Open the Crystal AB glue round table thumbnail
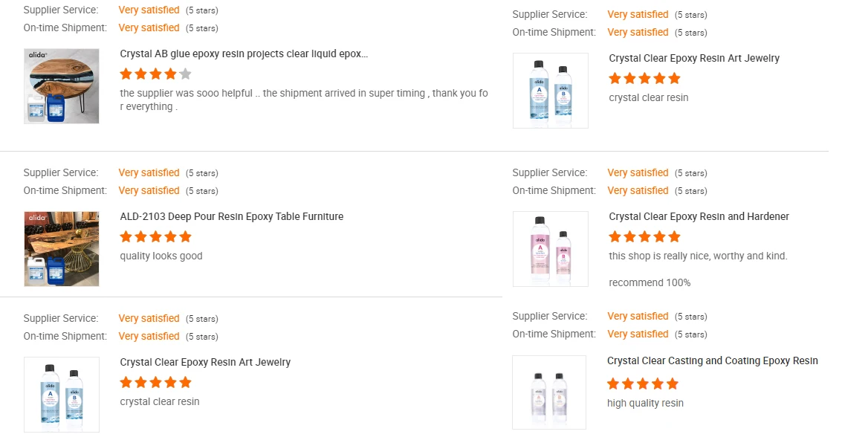Image resolution: width=868 pixels, height=440 pixels. [x=62, y=86]
